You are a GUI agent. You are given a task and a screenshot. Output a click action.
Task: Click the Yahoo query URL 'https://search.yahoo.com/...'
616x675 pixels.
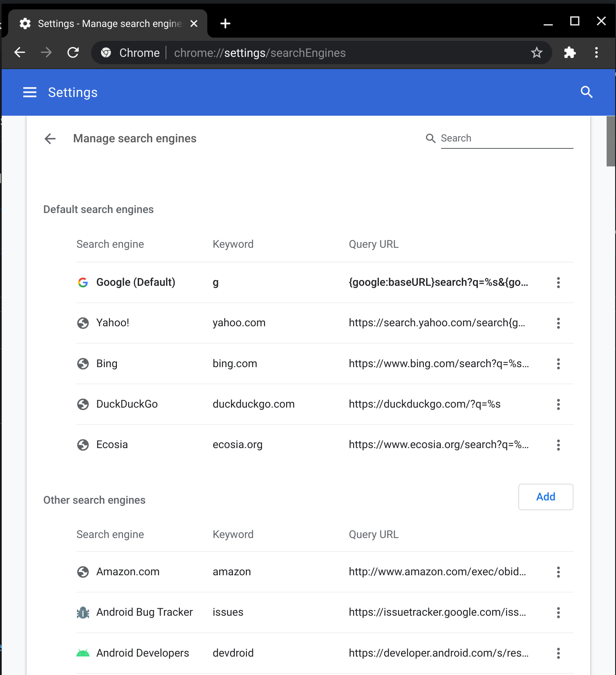(437, 323)
